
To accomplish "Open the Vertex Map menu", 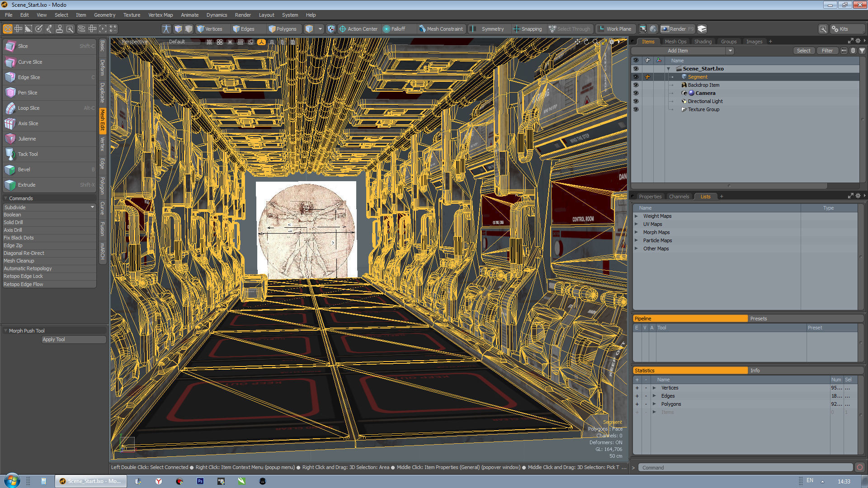I will click(x=160, y=15).
